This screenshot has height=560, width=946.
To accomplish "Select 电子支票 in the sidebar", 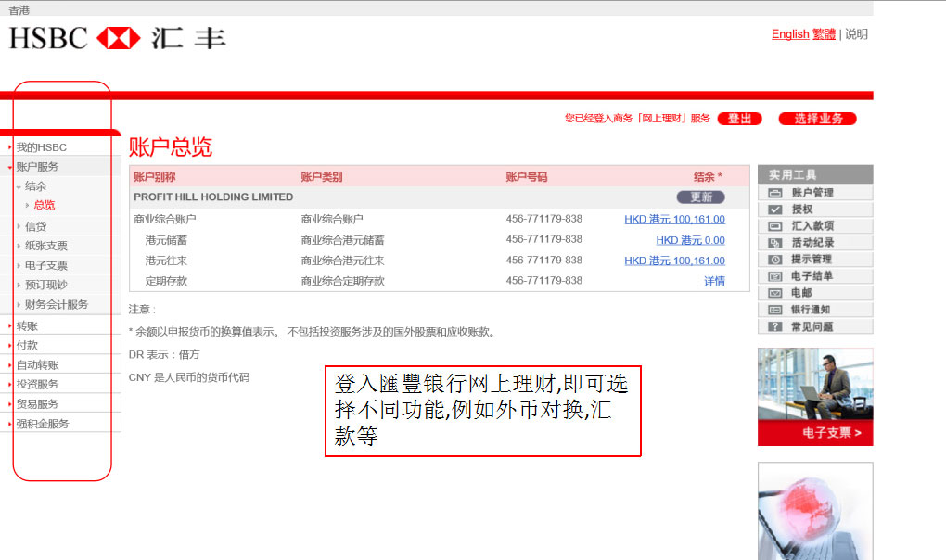I will 46,265.
